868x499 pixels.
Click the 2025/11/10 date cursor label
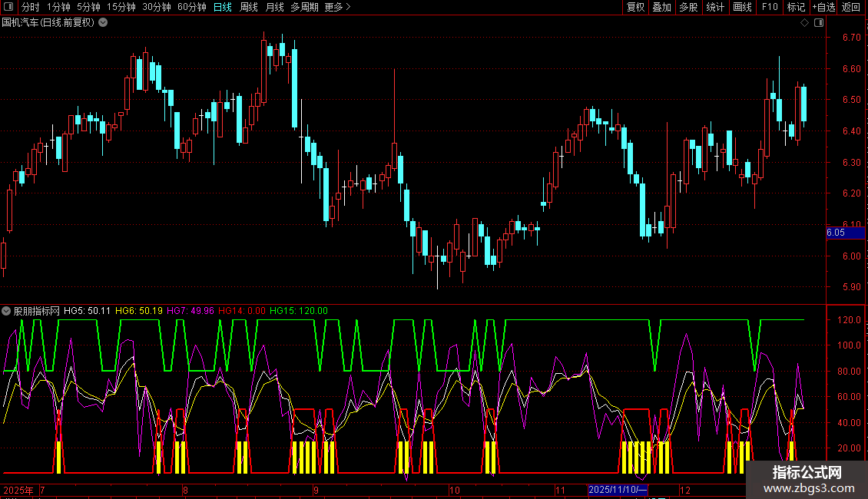[618, 490]
